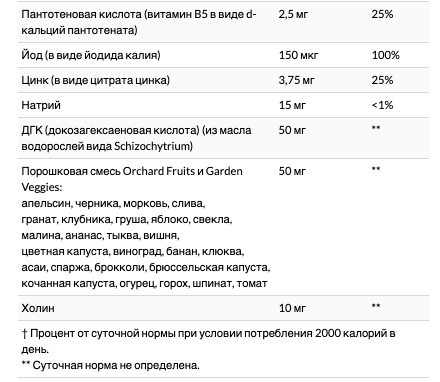Click the брюссельская капуста ingredient text

click(209, 268)
